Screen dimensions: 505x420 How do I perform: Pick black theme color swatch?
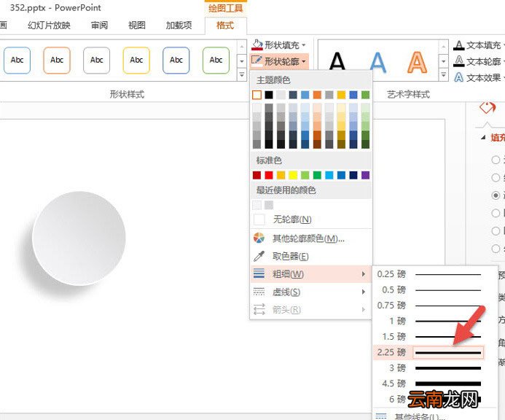click(x=269, y=95)
